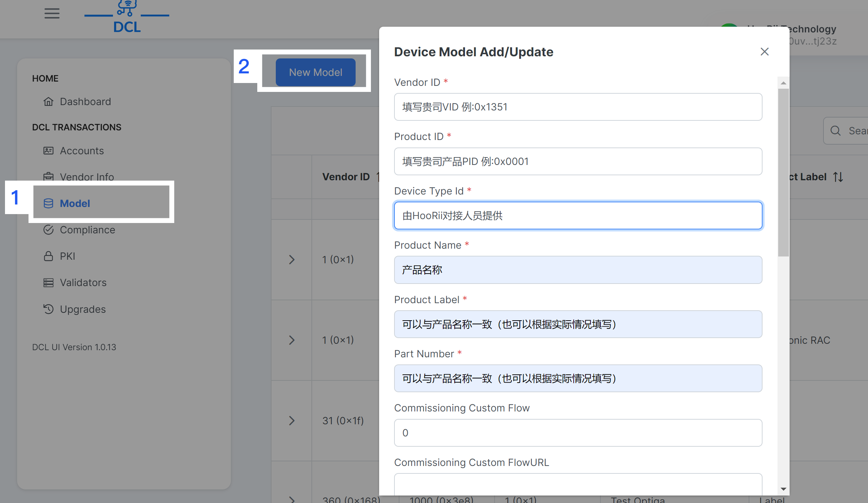This screenshot has height=503, width=868.
Task: Sort by the Product Label column arrows
Action: 838,177
